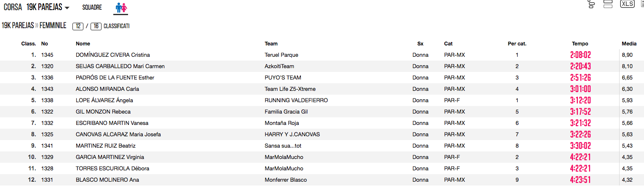644x196 pixels.
Task: Click the stacked bars grouping icon
Action: point(592,5)
